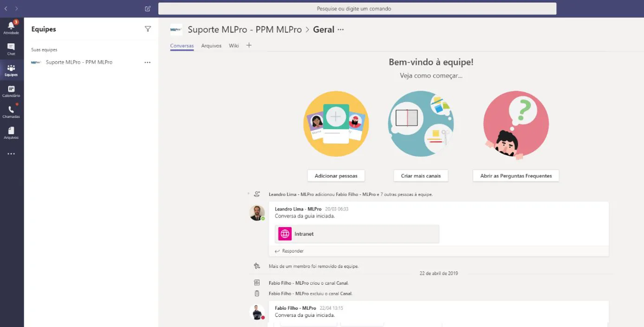Open the Arquivos icon in sidebar
The width and height of the screenshot is (644, 327).
(11, 133)
